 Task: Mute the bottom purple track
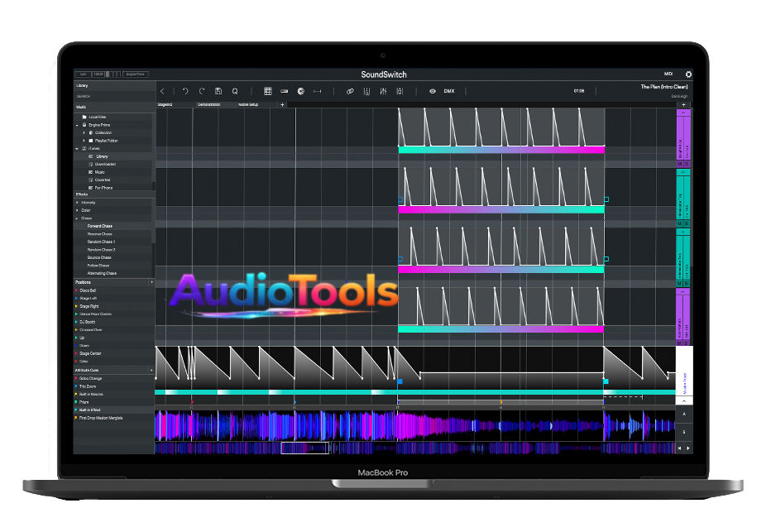coord(680,343)
